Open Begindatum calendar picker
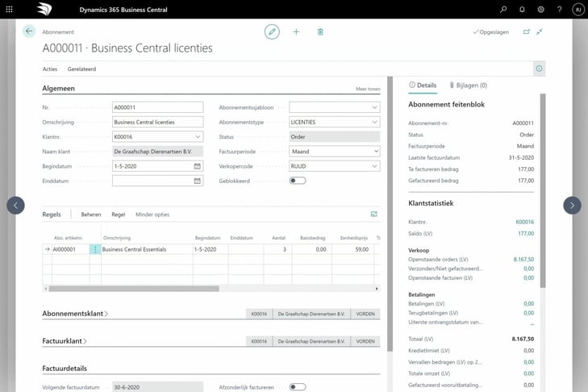The width and height of the screenshot is (588, 392). (198, 166)
